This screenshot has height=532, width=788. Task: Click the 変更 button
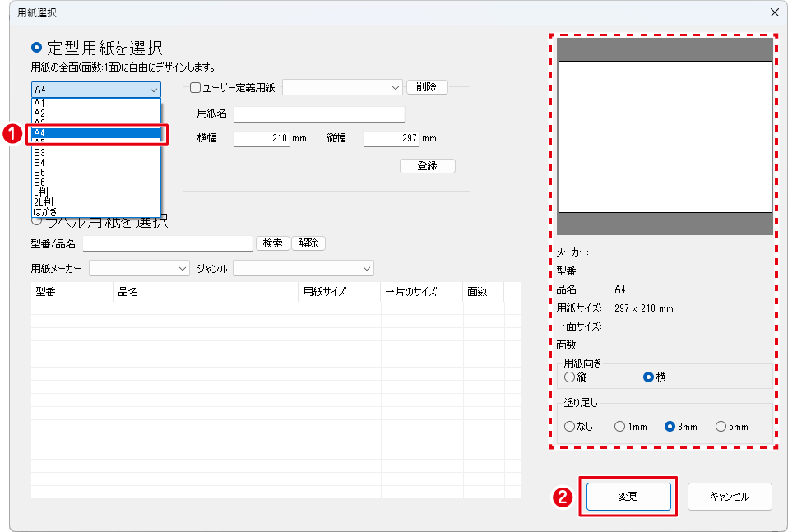tap(628, 497)
